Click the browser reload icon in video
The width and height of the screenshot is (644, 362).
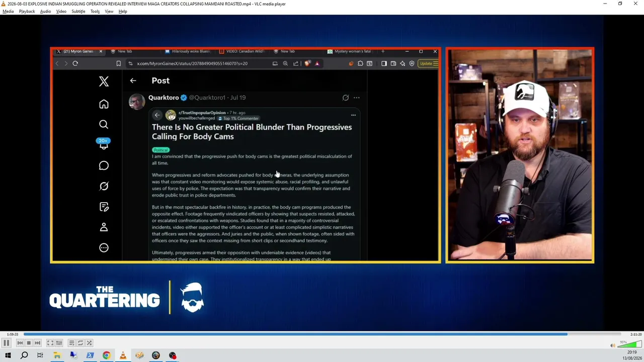coord(75,63)
